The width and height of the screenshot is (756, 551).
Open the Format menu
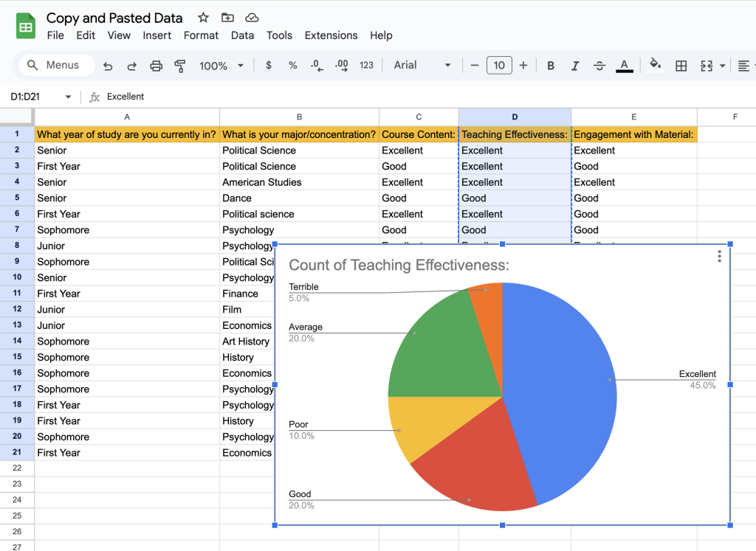[201, 35]
